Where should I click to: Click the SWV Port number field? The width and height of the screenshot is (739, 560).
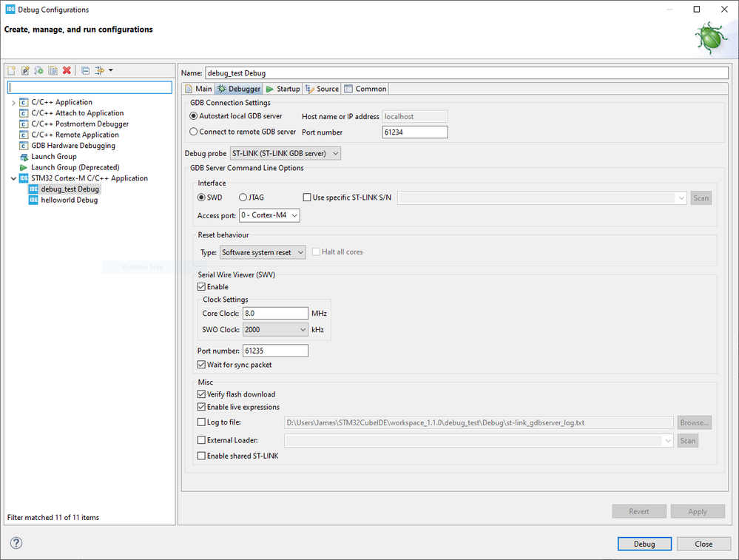click(x=275, y=351)
